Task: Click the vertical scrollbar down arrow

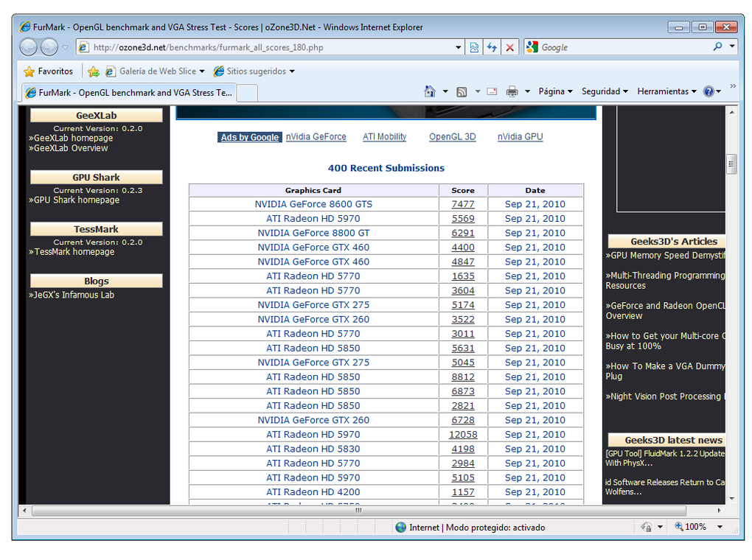Action: point(731,499)
